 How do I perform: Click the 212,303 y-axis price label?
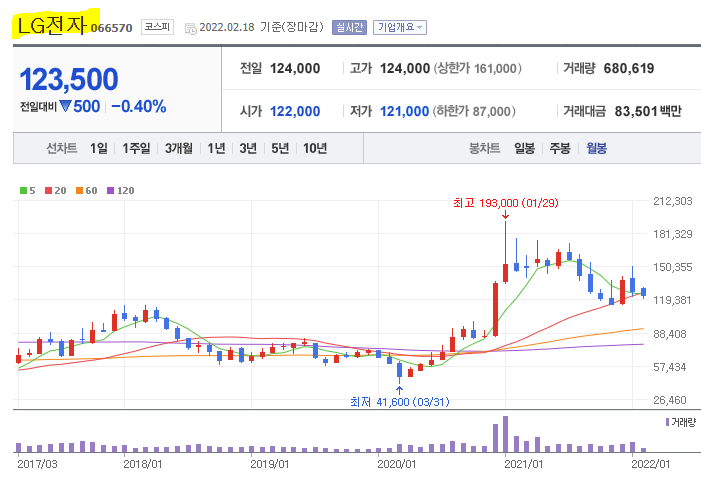672,201
